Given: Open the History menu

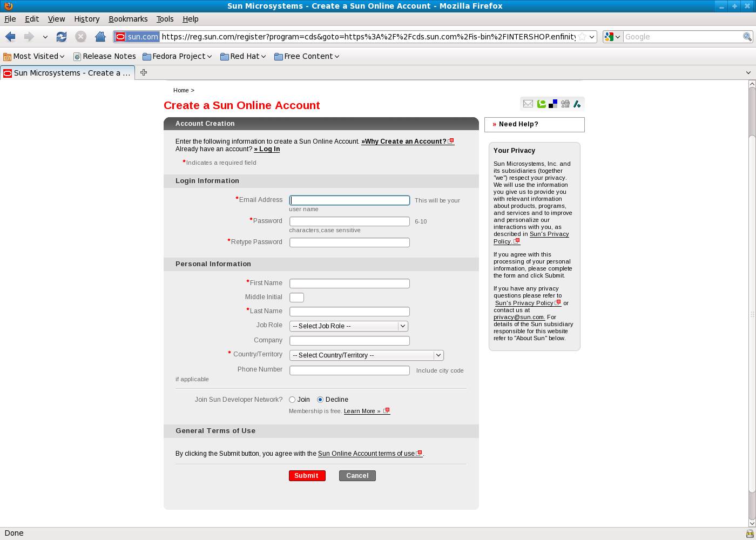Looking at the screenshot, I should pos(86,19).
